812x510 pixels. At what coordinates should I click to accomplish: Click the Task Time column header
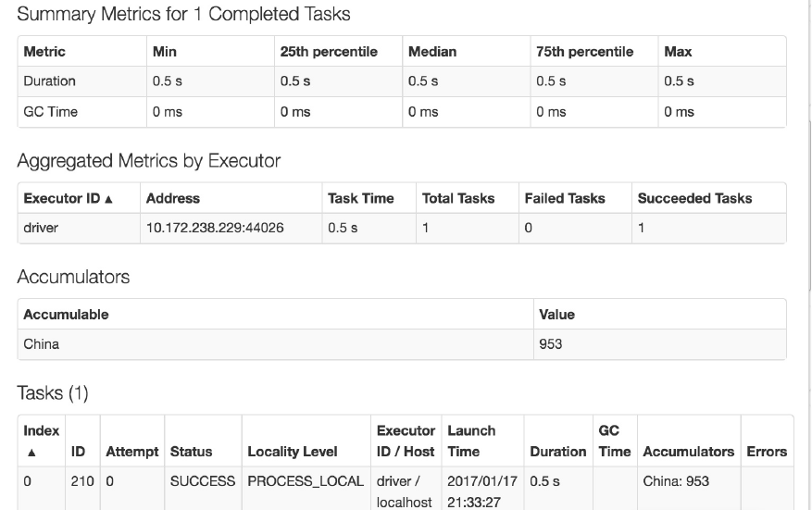pos(360,198)
